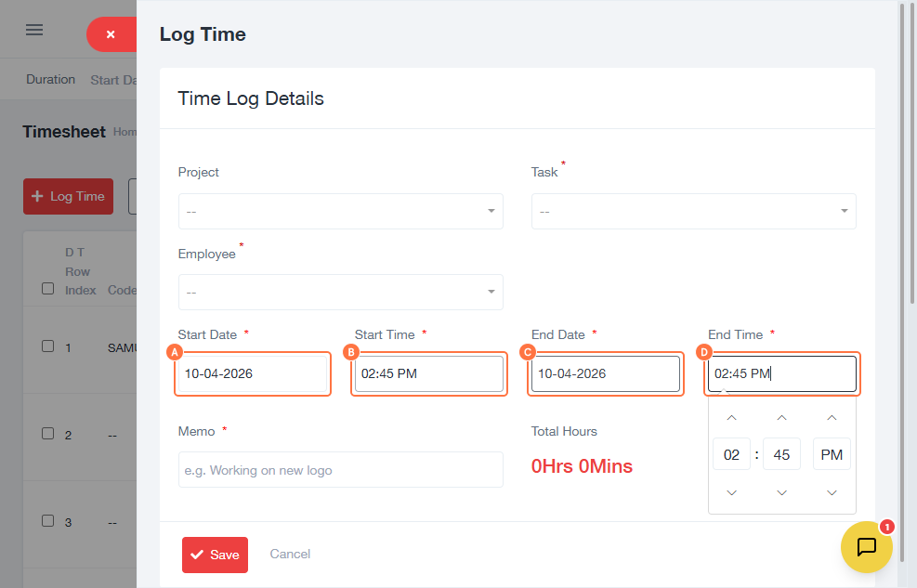The image size is (917, 588).
Task: Select row 1 checkbox
Action: tap(48, 346)
